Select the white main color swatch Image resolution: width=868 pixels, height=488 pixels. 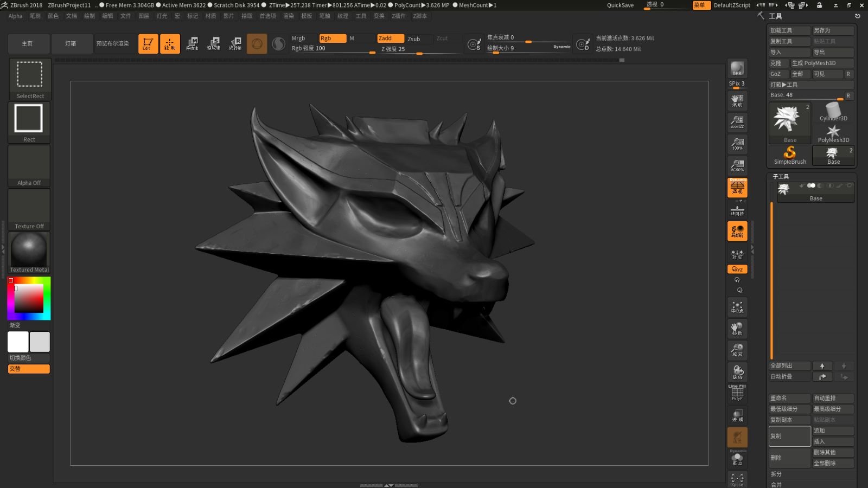tap(18, 342)
